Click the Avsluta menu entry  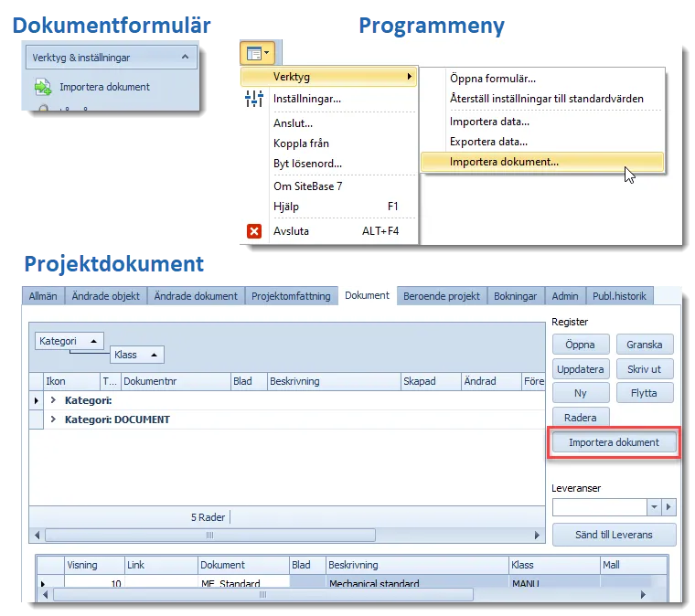point(328,231)
